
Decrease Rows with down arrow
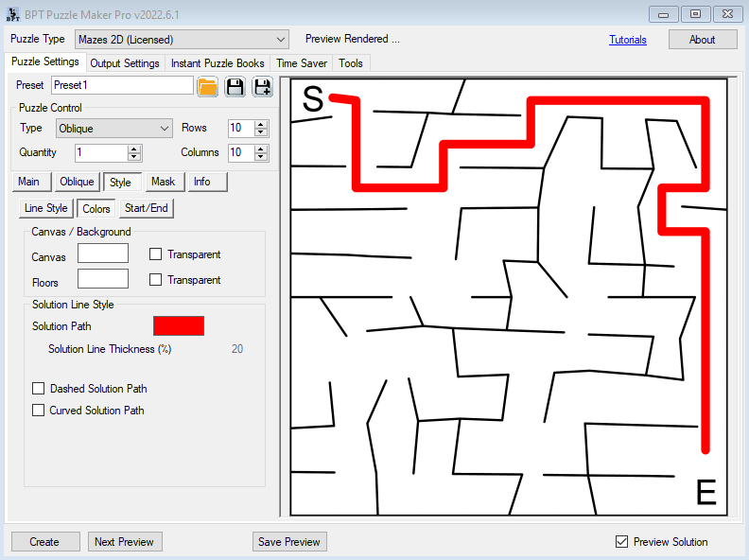261,132
